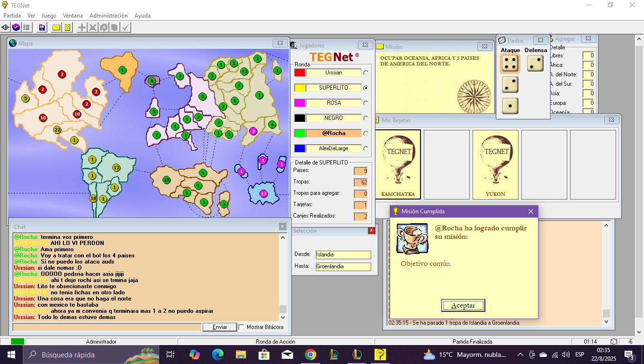The image size is (644, 364).
Task: Click the attack die showing one dot
Action: click(510, 106)
